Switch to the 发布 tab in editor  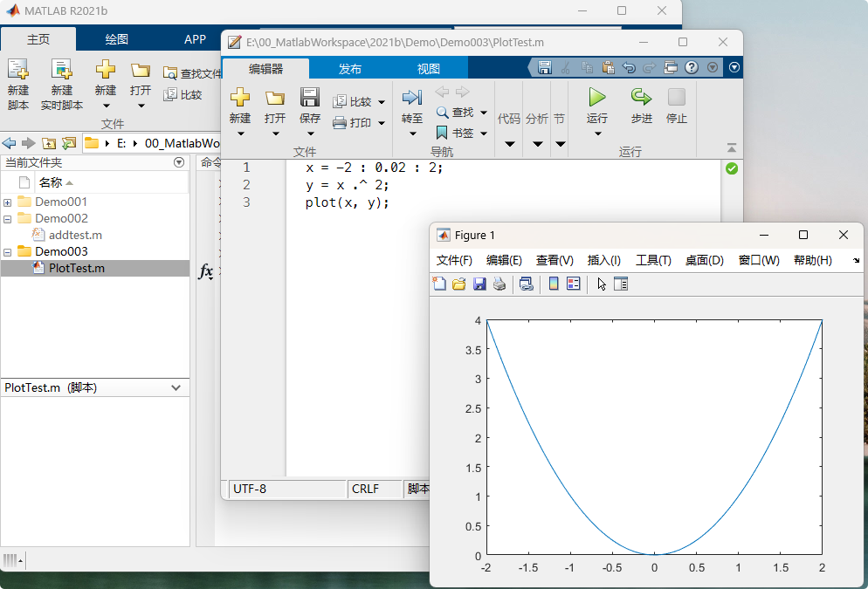coord(350,69)
